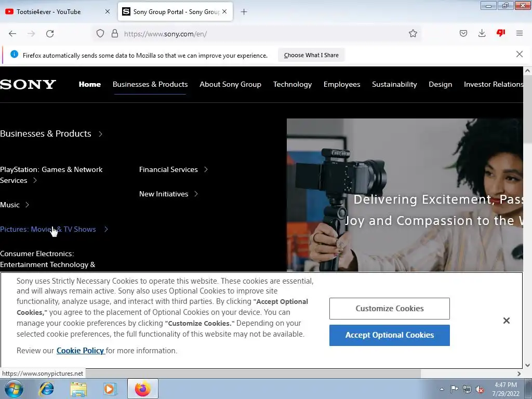
Task: Close the cookie banner with X
Action: 507,321
